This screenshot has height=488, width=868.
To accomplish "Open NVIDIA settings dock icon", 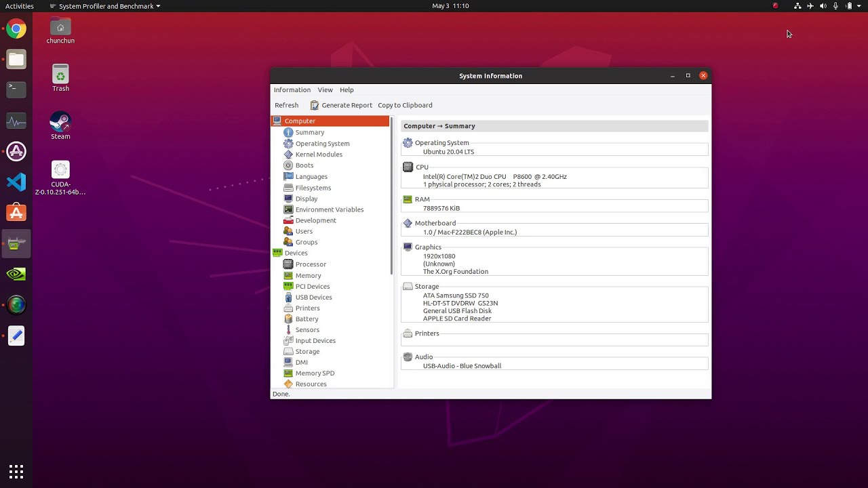I will 16,274.
